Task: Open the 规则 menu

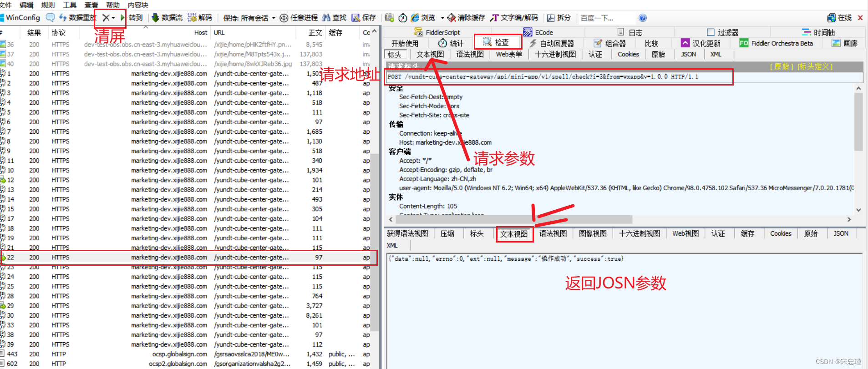Action: click(48, 5)
